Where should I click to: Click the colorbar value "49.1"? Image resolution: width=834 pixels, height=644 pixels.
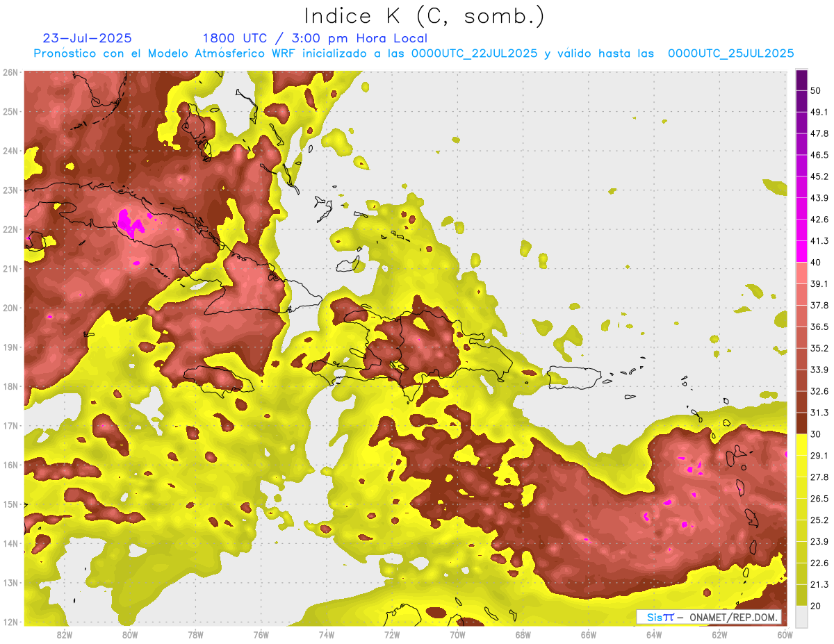coord(819,112)
